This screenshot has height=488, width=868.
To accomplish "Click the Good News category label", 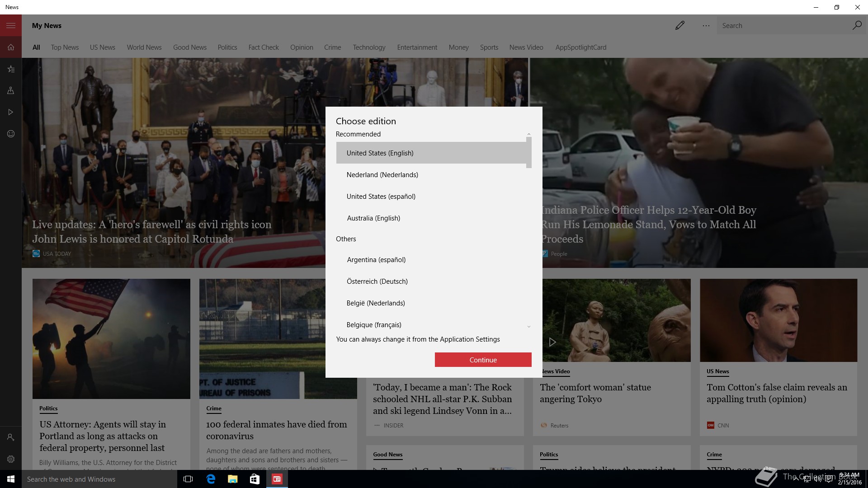I will coord(387,454).
